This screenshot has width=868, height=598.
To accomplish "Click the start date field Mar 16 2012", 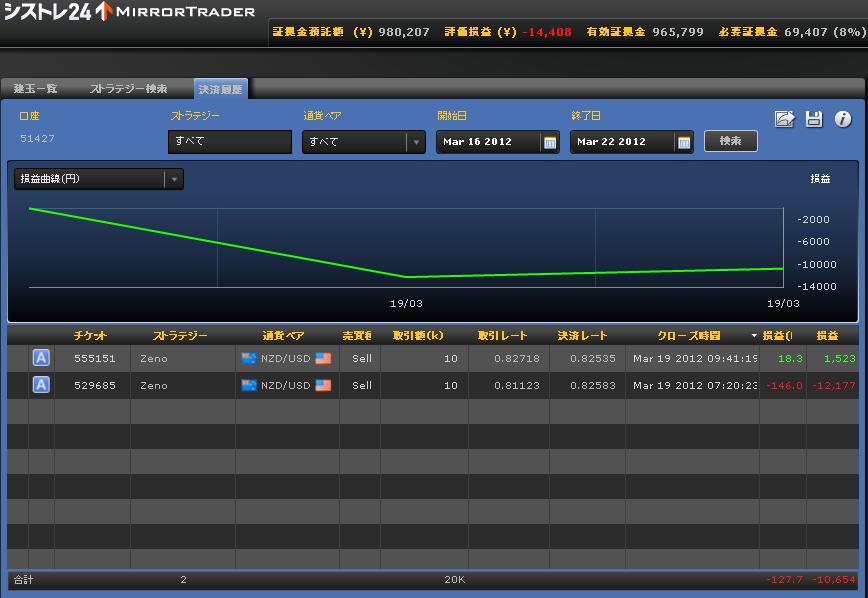I will point(487,142).
